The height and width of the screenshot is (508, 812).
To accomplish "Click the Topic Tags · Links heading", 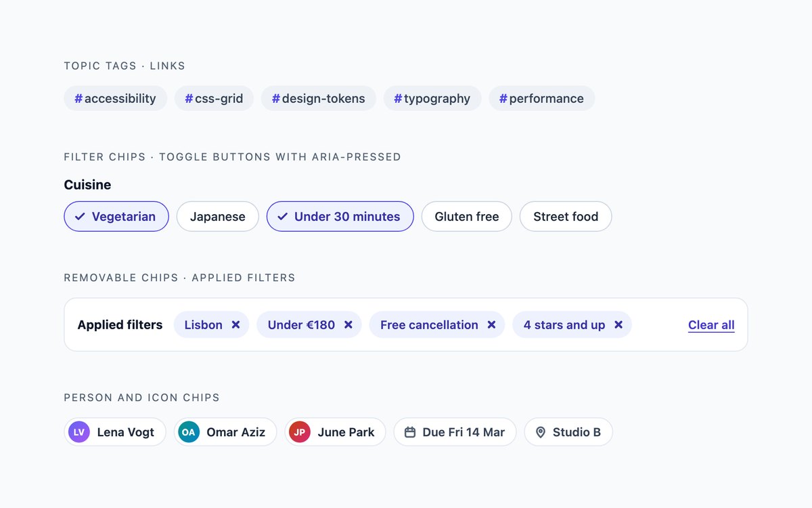I will tap(125, 66).
